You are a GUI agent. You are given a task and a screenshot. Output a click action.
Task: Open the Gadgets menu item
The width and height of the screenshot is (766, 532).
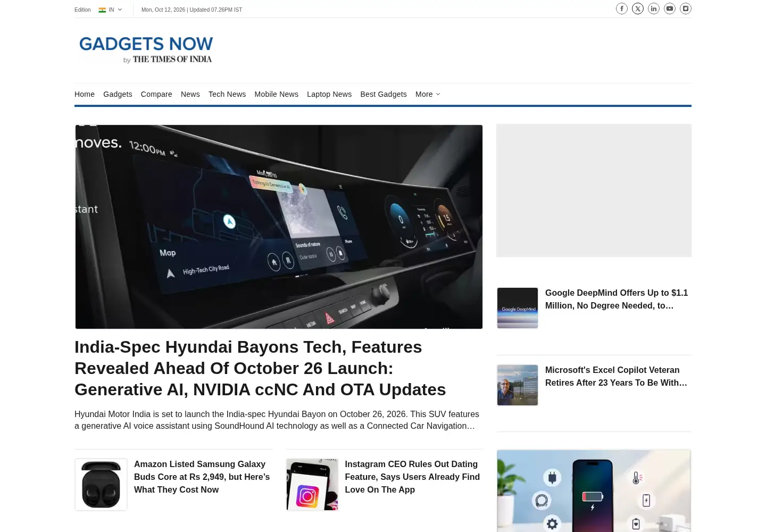(x=118, y=94)
